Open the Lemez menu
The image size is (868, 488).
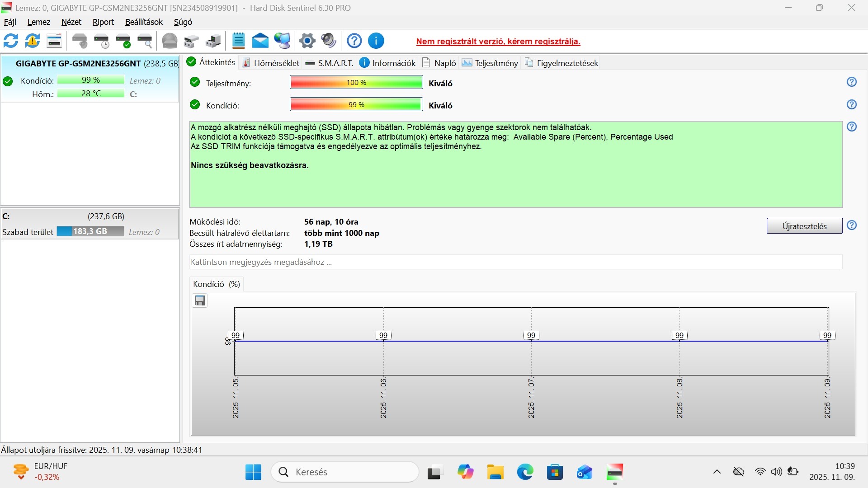(38, 22)
